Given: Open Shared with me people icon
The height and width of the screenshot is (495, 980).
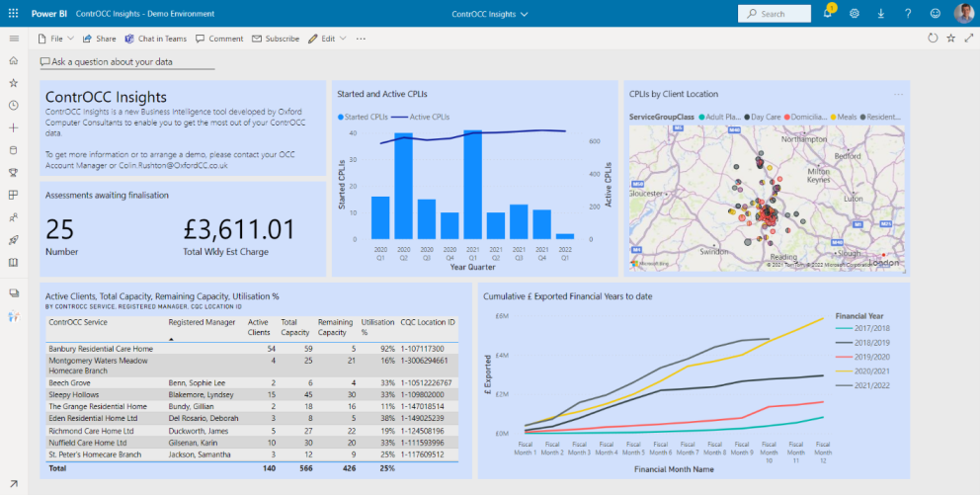Looking at the screenshot, I should click(14, 218).
